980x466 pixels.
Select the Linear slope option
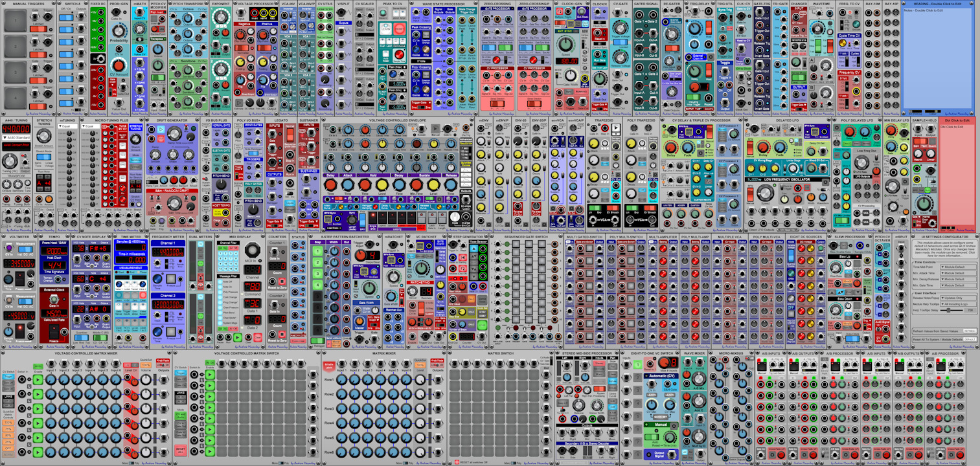click(613, 373)
